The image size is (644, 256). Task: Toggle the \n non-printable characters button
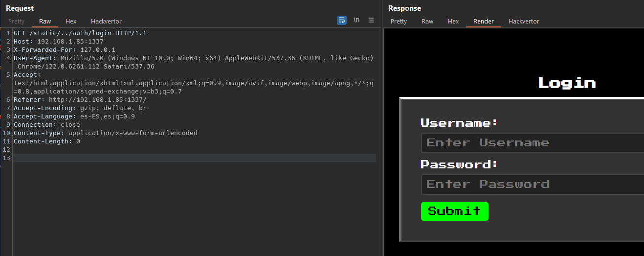pos(356,20)
